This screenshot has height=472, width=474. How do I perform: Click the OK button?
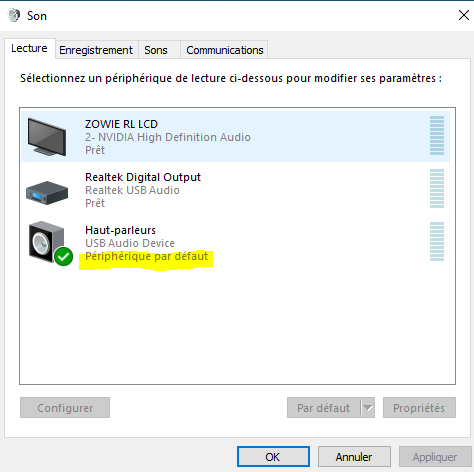273,457
